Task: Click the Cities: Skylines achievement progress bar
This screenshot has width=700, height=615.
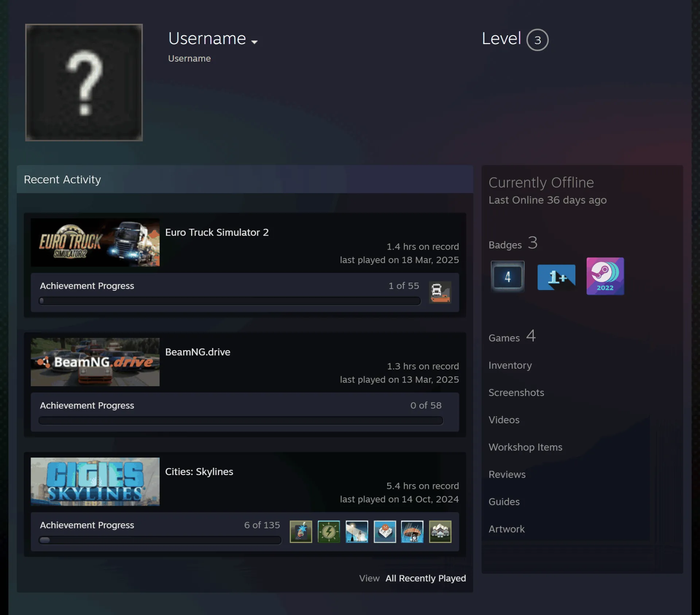Action: coord(160,540)
